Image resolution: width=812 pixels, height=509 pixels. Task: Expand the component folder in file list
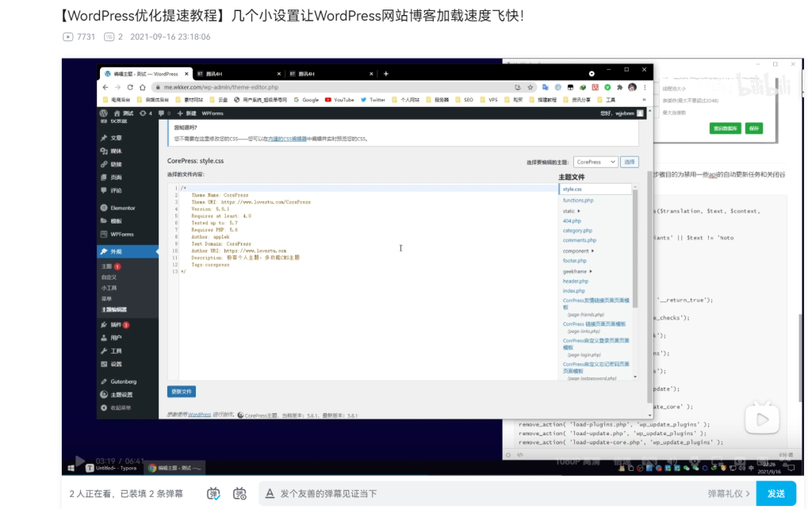click(x=577, y=251)
